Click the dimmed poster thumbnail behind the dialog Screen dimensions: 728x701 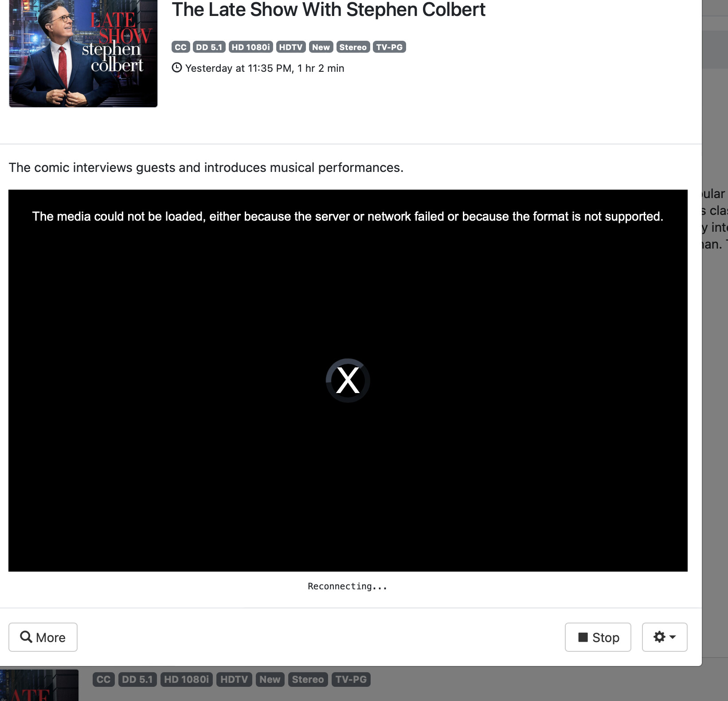(x=39, y=685)
